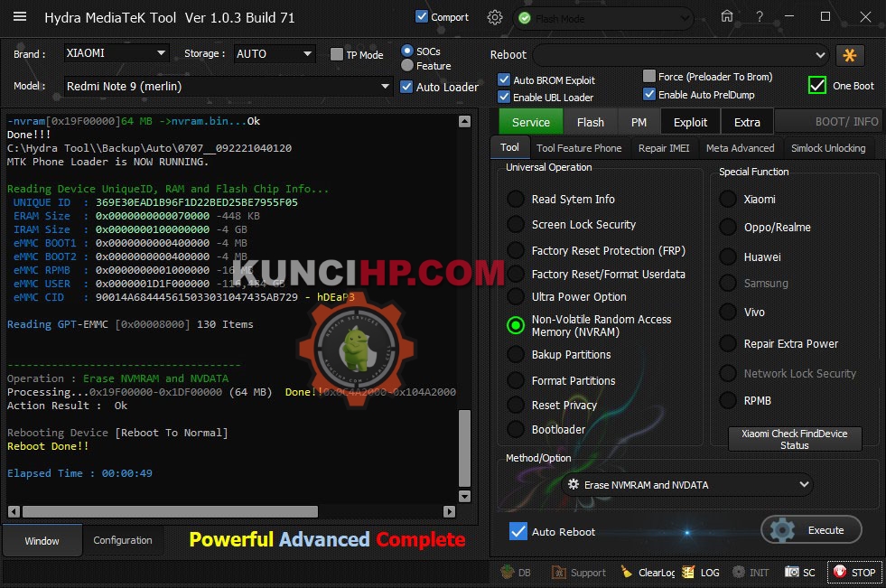The height and width of the screenshot is (588, 886).
Task: Open the Extra tab
Action: click(746, 122)
